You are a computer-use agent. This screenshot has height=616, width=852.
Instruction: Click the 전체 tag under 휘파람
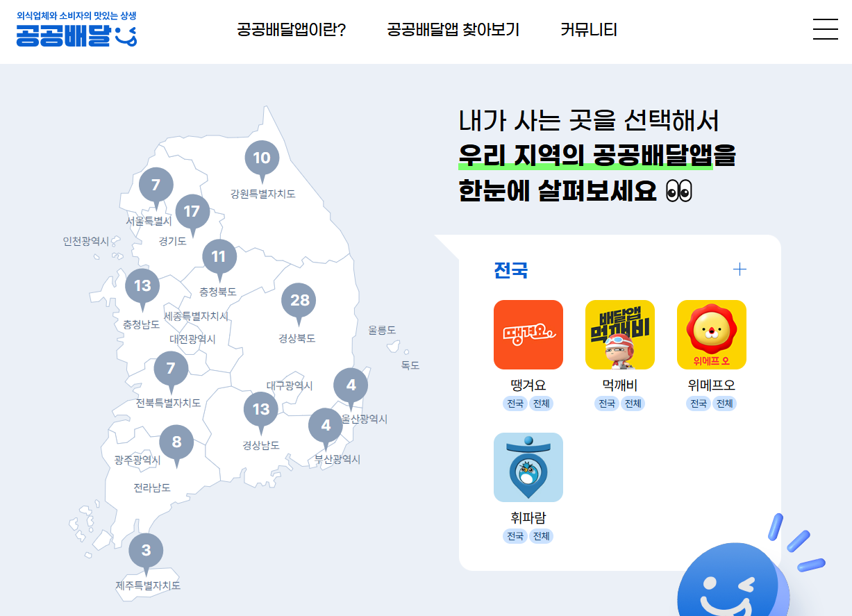(x=541, y=536)
